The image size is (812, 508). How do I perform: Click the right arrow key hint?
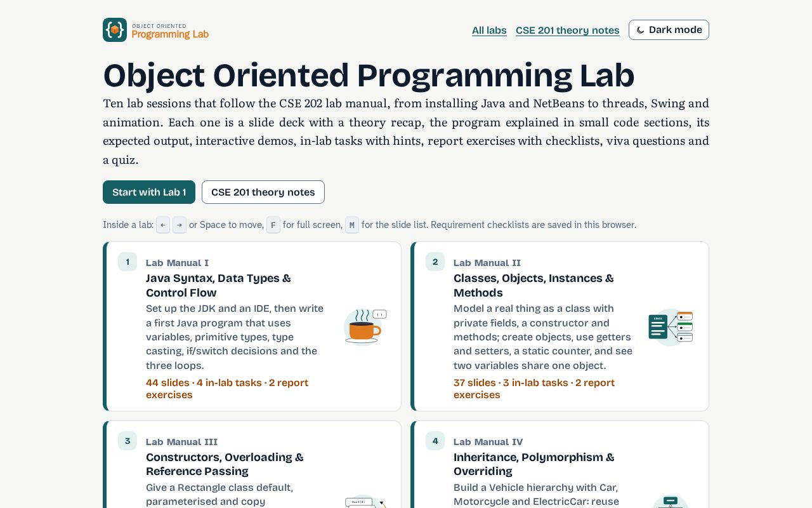click(180, 225)
